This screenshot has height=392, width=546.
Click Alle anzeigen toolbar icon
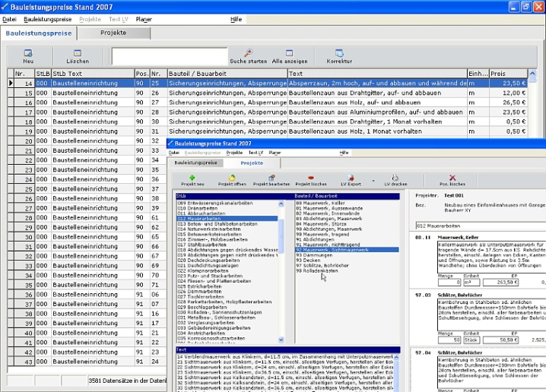pyautogui.click(x=290, y=52)
